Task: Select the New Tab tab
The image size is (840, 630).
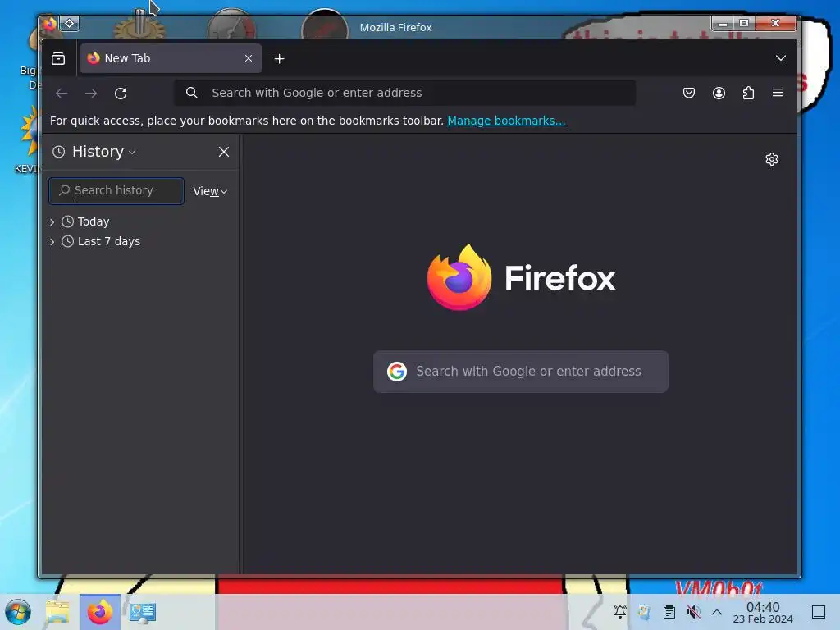Action: tap(171, 58)
